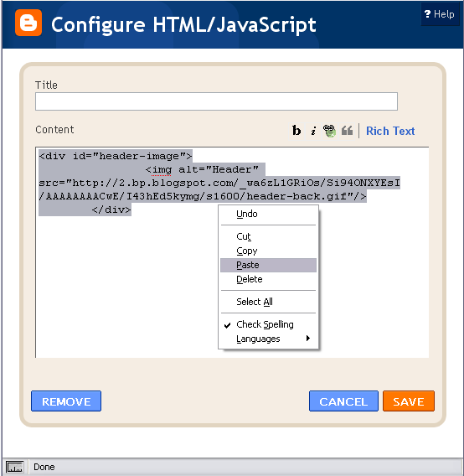Click the orange SAVE button

[409, 401]
